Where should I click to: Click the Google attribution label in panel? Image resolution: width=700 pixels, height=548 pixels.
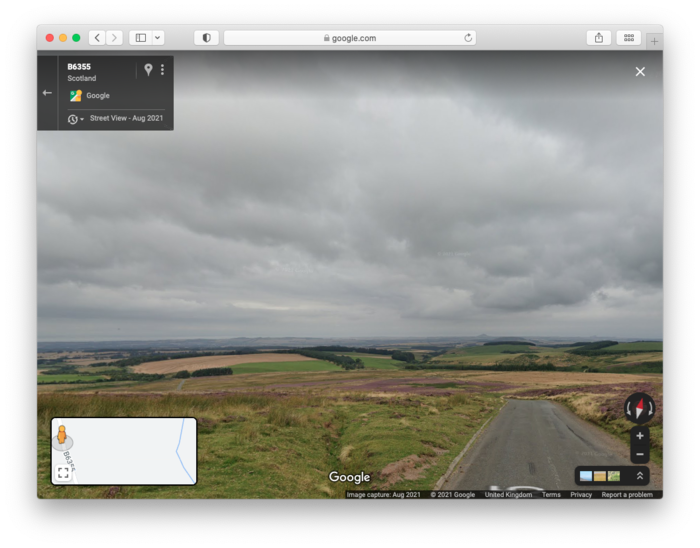tap(98, 95)
